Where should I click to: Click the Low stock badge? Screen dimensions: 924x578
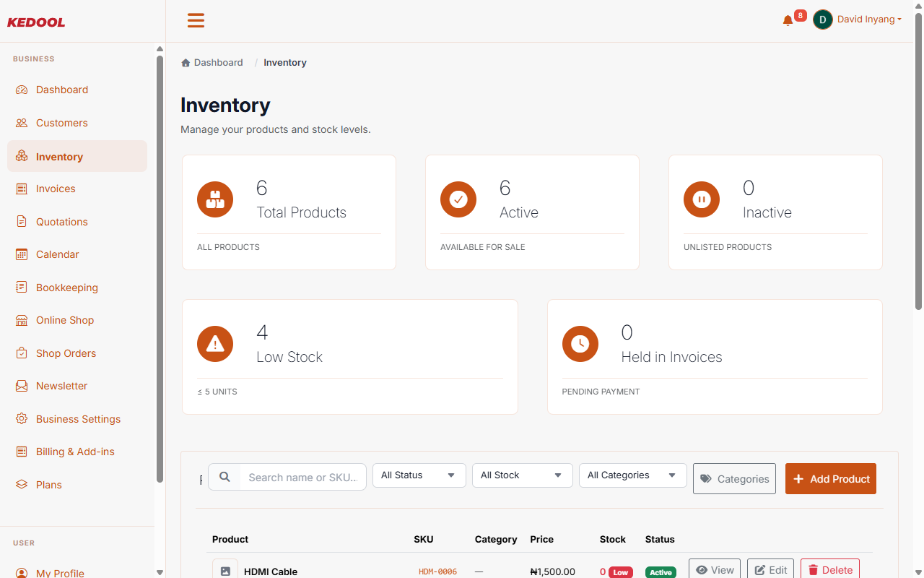621,572
